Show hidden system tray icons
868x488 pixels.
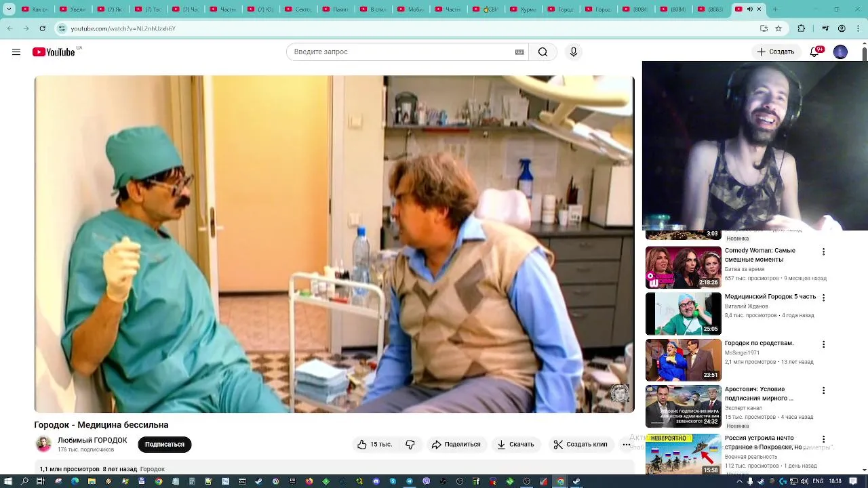click(740, 481)
